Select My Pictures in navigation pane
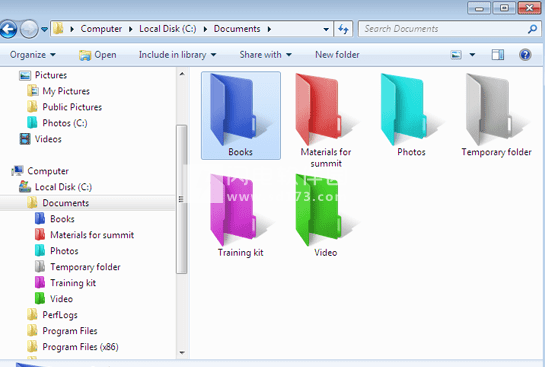 tap(66, 91)
